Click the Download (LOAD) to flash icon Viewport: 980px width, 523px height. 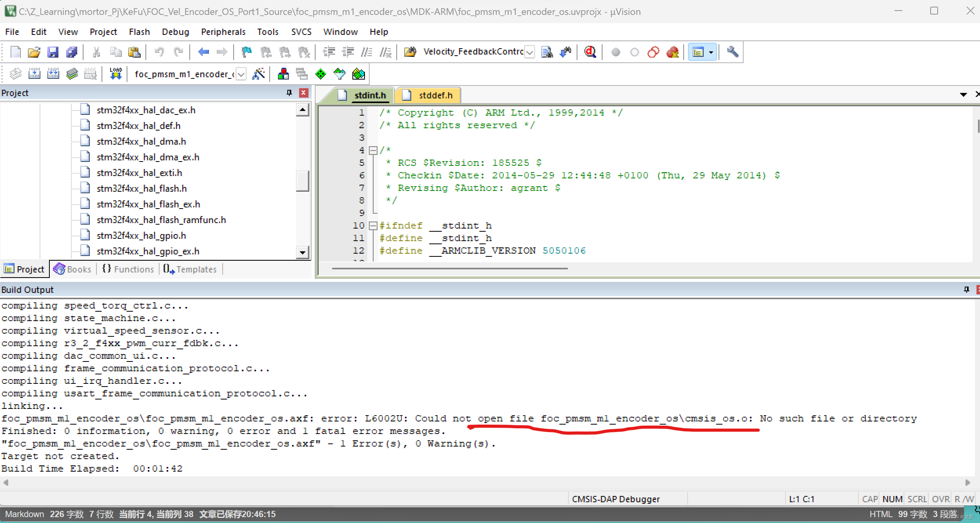tap(116, 74)
